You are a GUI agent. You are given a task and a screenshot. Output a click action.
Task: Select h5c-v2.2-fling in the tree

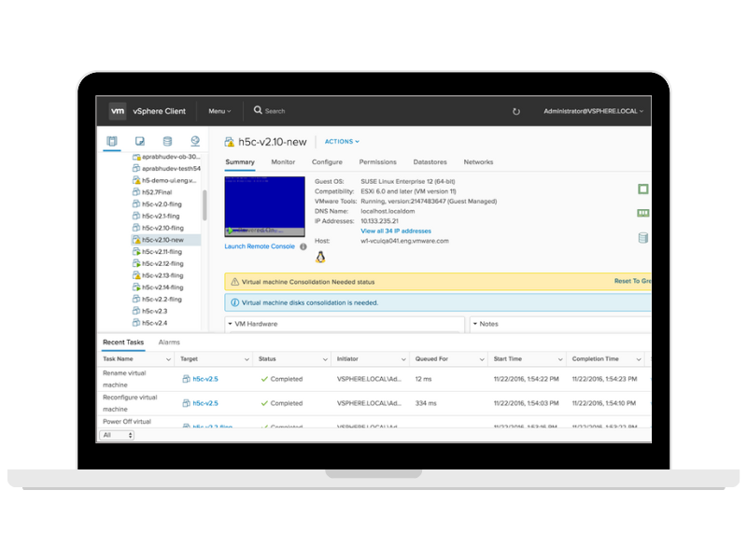[162, 299]
